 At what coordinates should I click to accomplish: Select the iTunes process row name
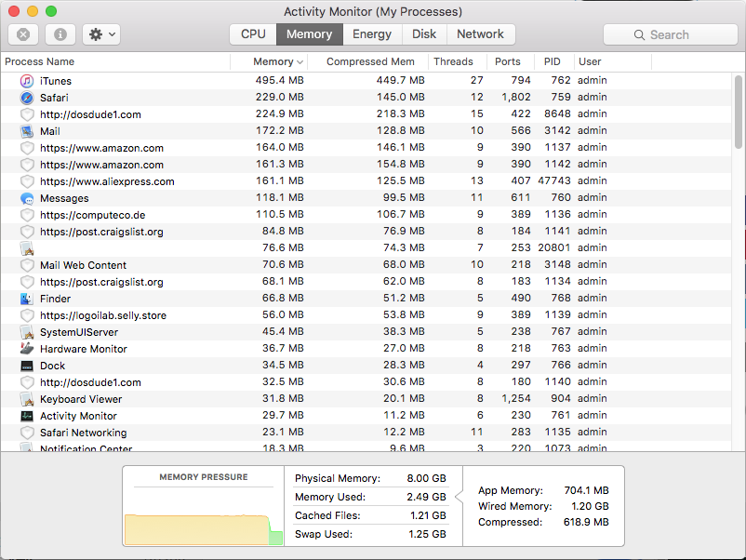pyautogui.click(x=56, y=81)
